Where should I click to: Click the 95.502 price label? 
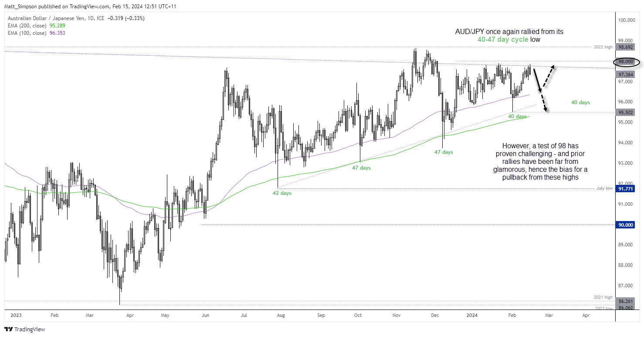click(626, 112)
